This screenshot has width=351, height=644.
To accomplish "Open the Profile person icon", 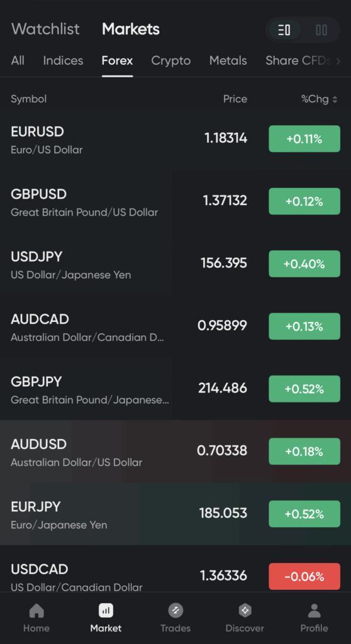I will [315, 611].
